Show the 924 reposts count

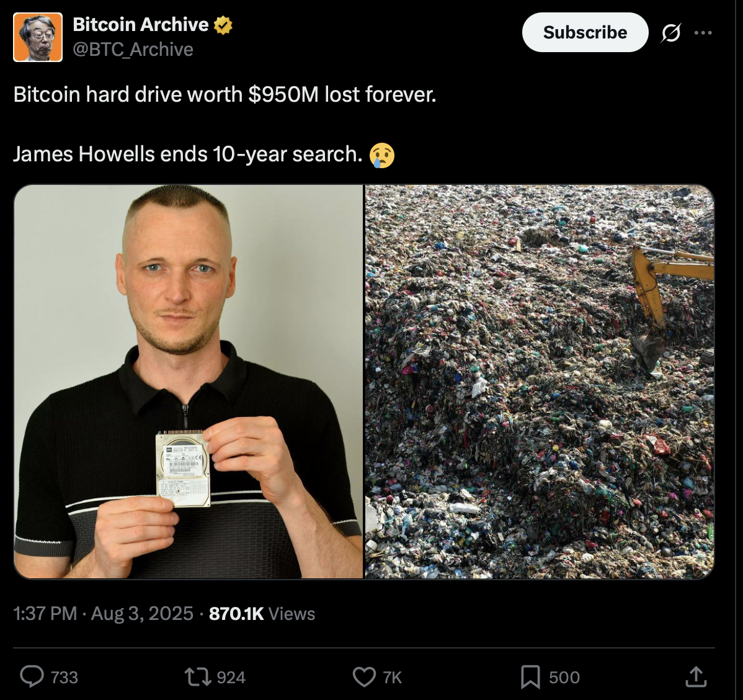coord(231,677)
